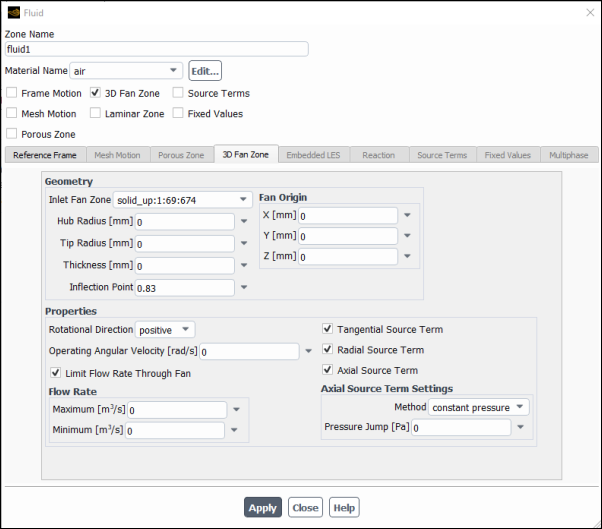Select the 3D Fan Zone tab
This screenshot has width=602, height=529.
click(246, 154)
